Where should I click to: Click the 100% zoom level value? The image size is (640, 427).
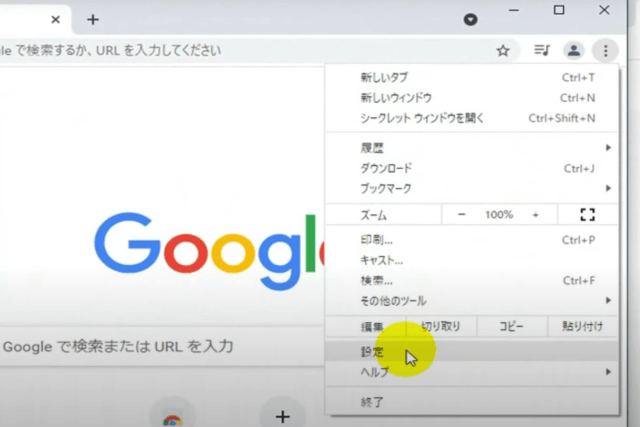pyautogui.click(x=499, y=215)
